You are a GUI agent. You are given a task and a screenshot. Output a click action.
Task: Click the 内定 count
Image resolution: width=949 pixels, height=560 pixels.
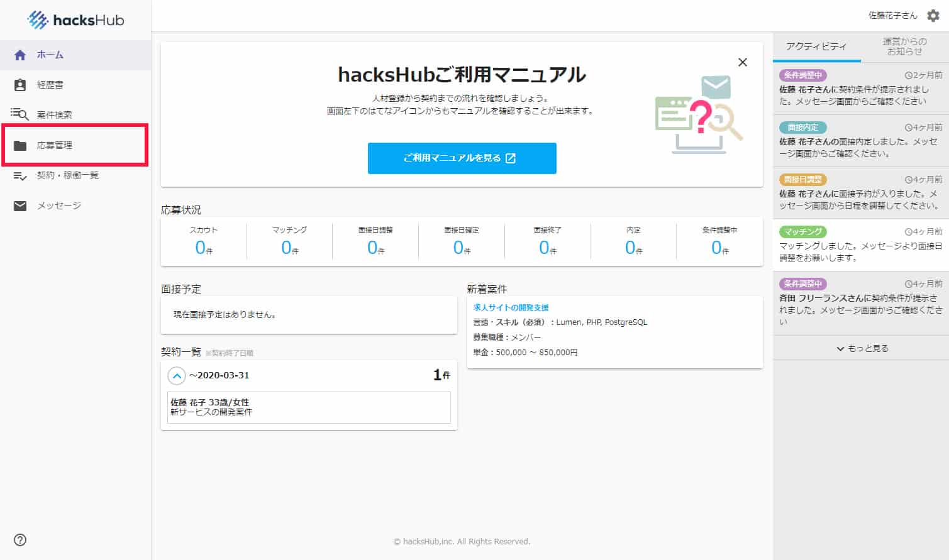pyautogui.click(x=634, y=248)
